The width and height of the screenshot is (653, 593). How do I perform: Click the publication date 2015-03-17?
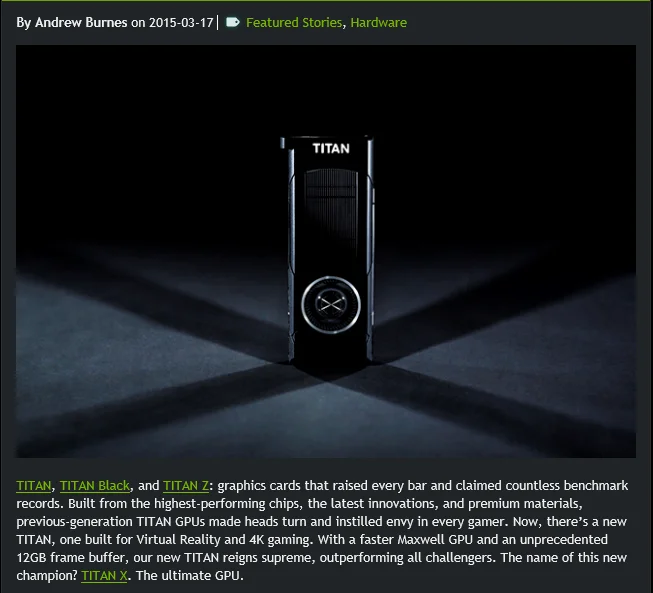(x=181, y=22)
